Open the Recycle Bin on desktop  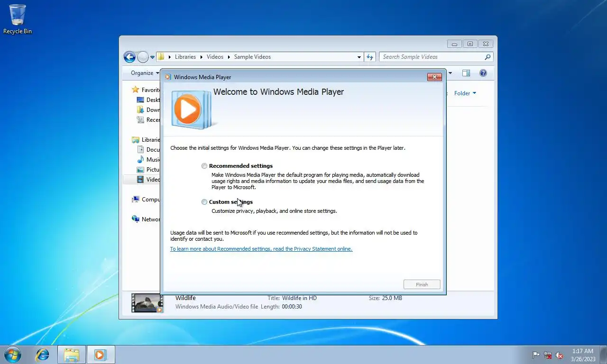point(18,19)
